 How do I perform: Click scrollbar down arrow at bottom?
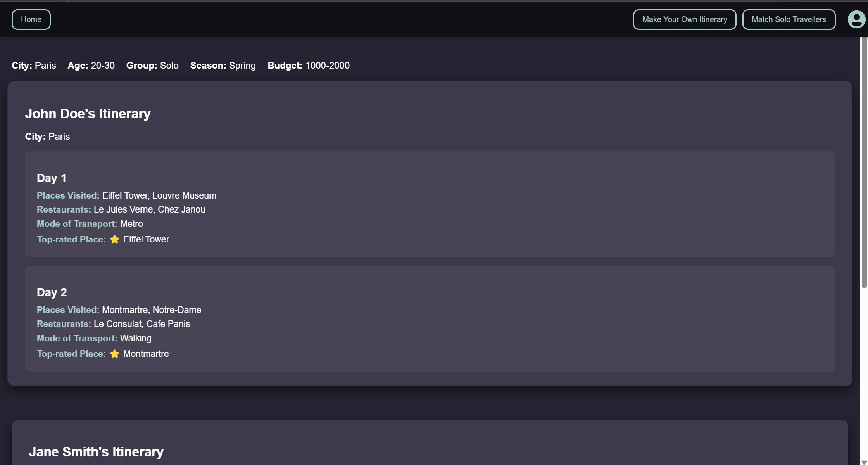pyautogui.click(x=864, y=462)
